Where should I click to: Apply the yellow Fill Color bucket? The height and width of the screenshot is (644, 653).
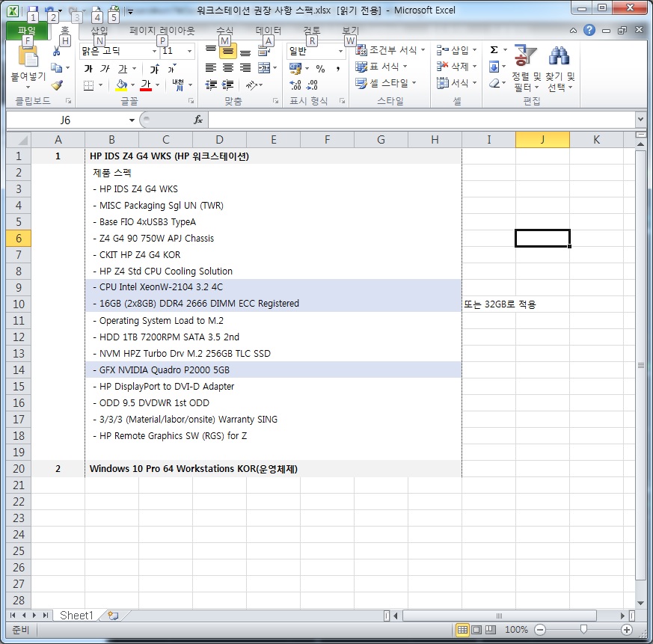121,85
